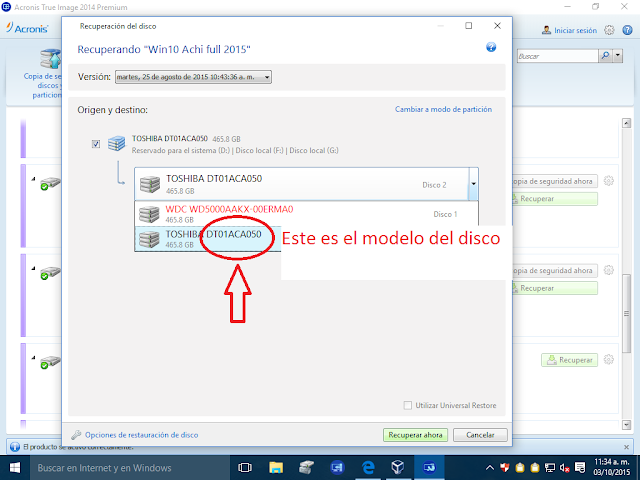Open the taskbar icon right of File Explorer
Screen dimensions: 640x480
pyautogui.click(x=306, y=468)
